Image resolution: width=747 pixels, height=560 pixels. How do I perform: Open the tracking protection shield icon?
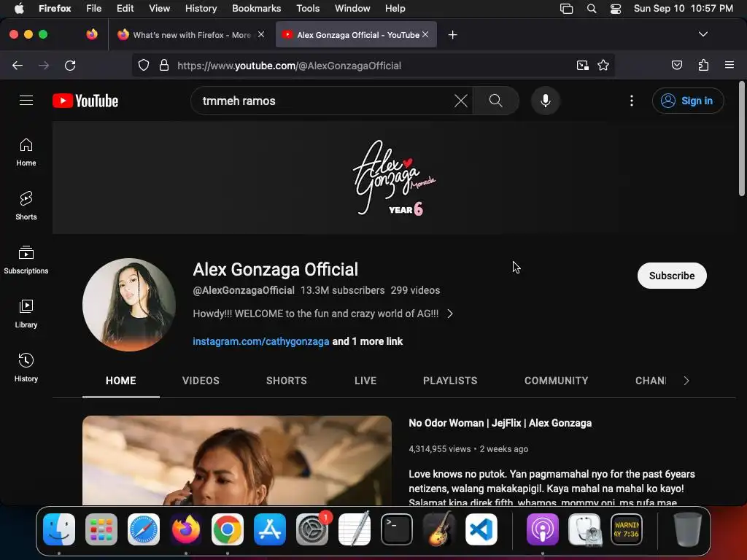[x=144, y=65]
